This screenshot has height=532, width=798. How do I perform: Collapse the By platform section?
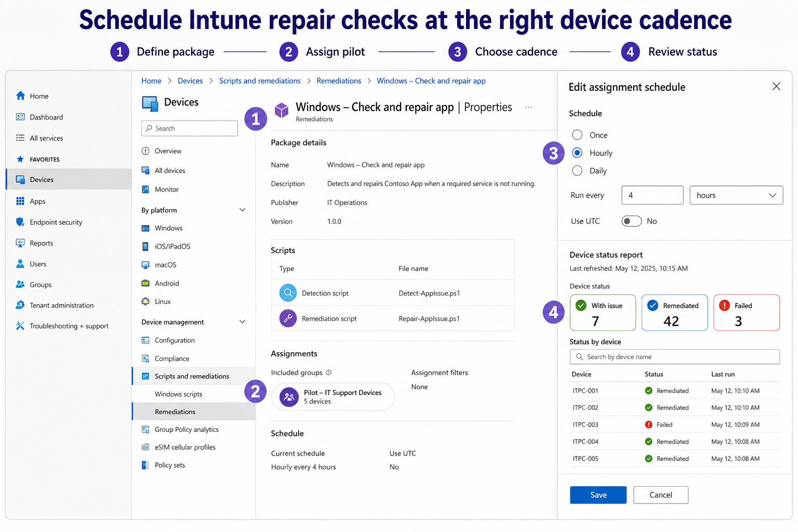(x=242, y=210)
